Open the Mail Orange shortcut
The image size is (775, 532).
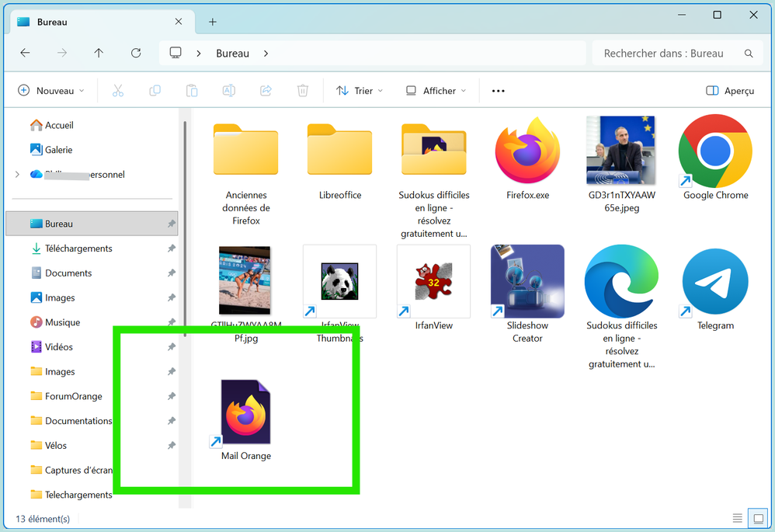click(245, 413)
